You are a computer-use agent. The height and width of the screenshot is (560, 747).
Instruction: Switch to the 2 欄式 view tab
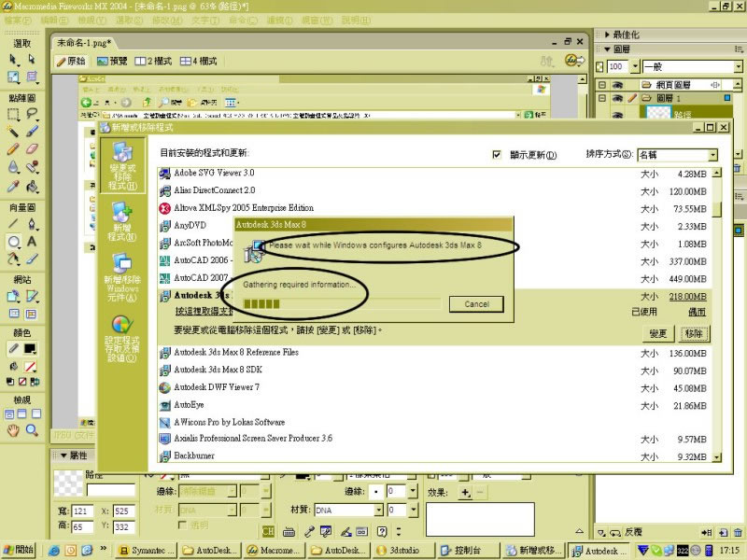coord(153,61)
